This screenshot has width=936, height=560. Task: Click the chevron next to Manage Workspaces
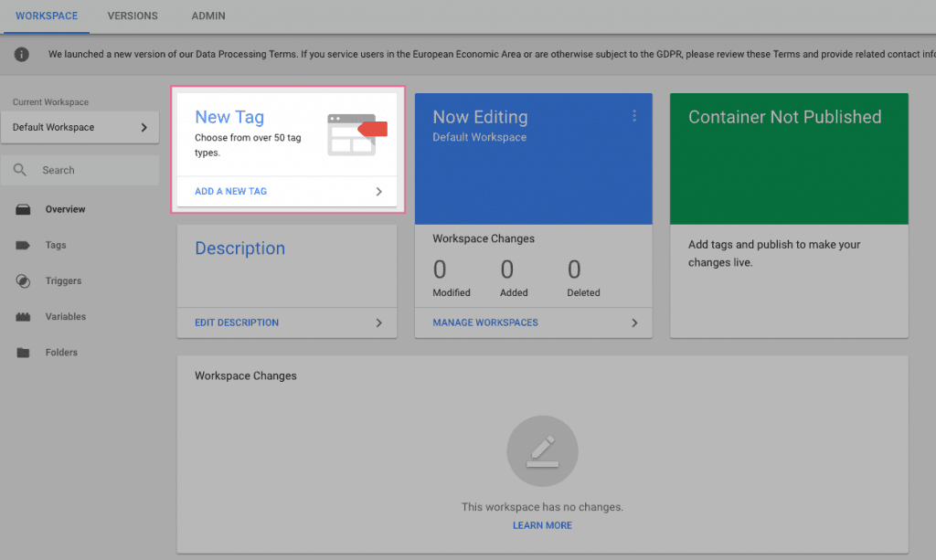click(x=634, y=322)
